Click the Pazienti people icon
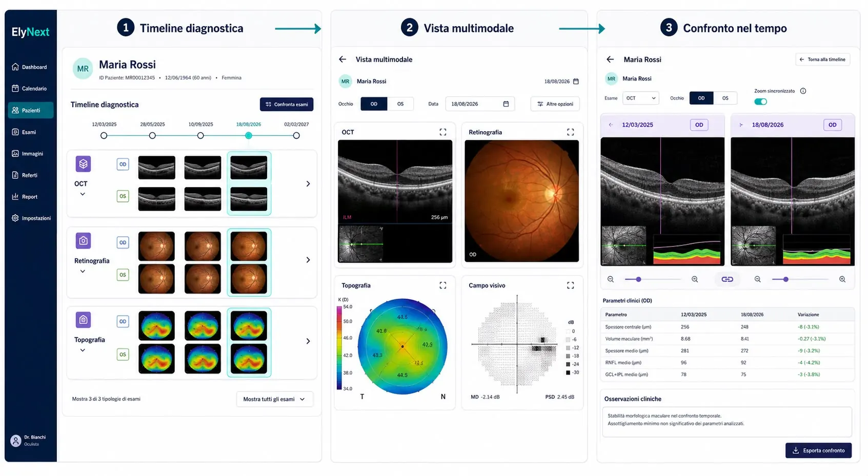Image resolution: width=868 pixels, height=476 pixels. (15, 110)
